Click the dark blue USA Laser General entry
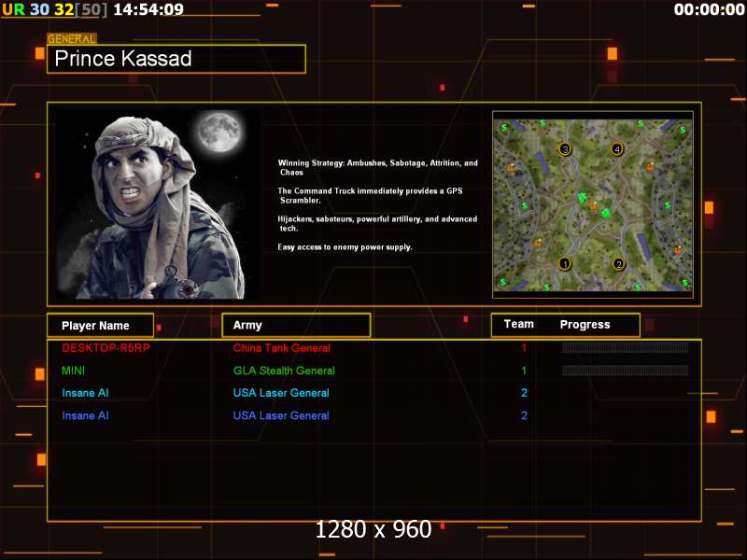 pyautogui.click(x=281, y=415)
